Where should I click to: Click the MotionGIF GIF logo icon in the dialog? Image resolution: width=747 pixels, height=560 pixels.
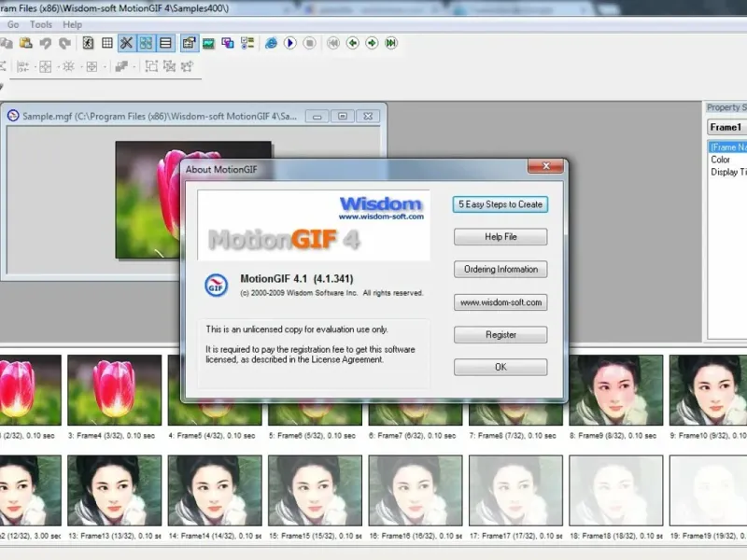(216, 286)
